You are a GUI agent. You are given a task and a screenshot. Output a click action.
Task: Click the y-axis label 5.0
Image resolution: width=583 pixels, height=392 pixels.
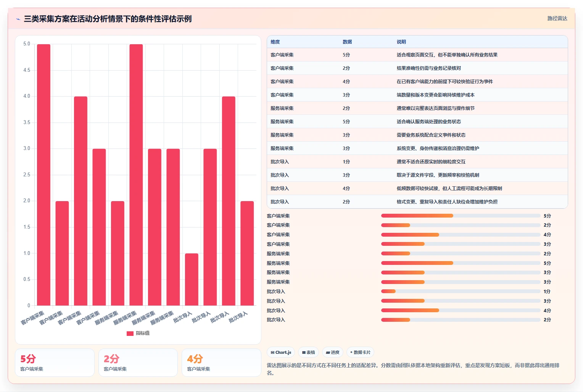[x=27, y=44]
